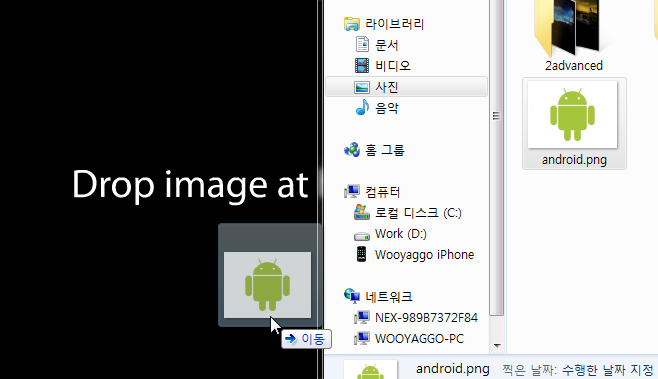Viewport: 658px width, 379px height.
Task: Select the NEX-989B7372F84 computer icon
Action: coord(362,318)
